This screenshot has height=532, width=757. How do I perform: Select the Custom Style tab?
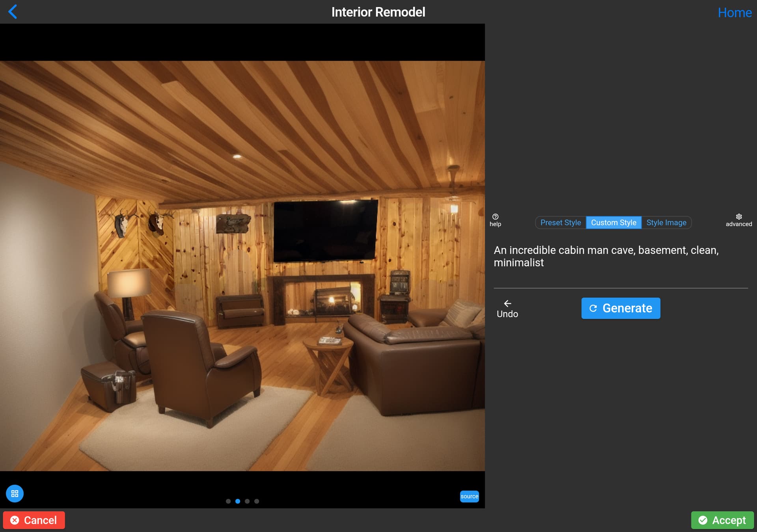pos(613,223)
